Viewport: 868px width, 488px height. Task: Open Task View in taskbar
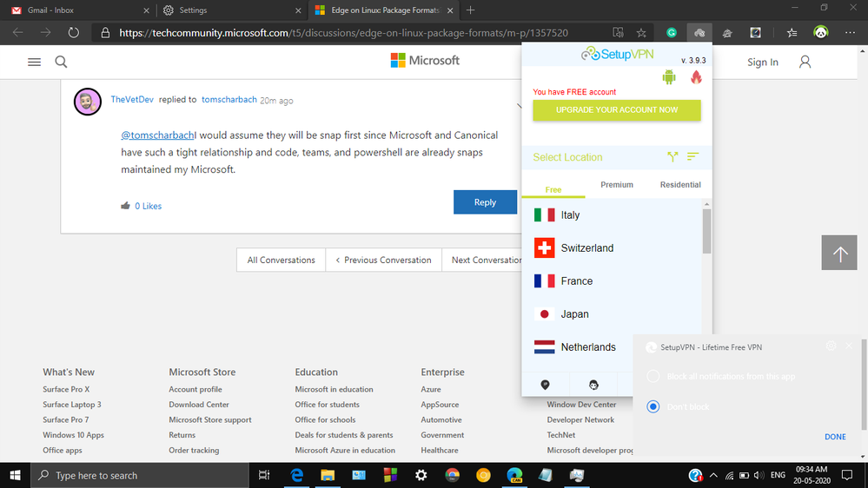coord(264,475)
